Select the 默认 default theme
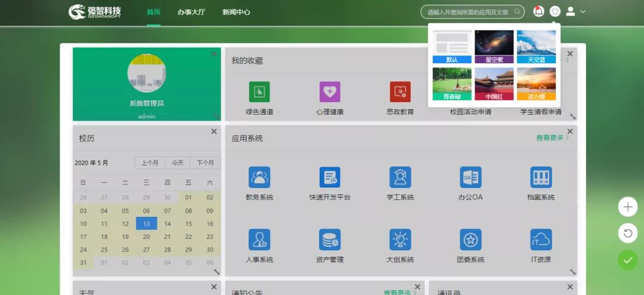This screenshot has width=644, height=295. click(452, 47)
